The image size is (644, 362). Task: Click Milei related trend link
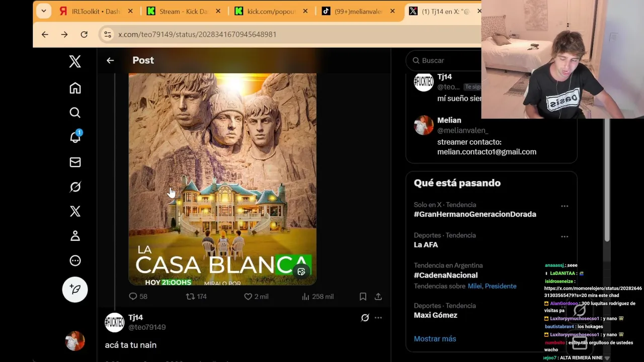[x=475, y=286]
